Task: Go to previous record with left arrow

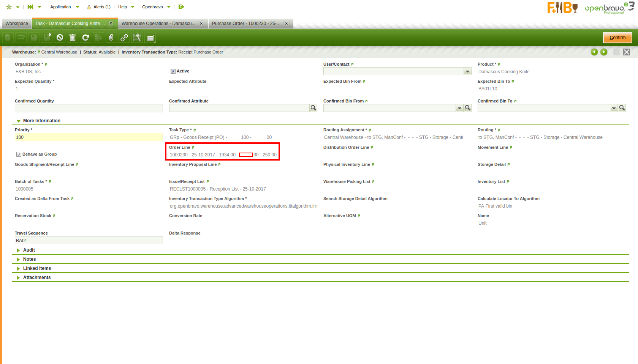Action: coord(594,52)
